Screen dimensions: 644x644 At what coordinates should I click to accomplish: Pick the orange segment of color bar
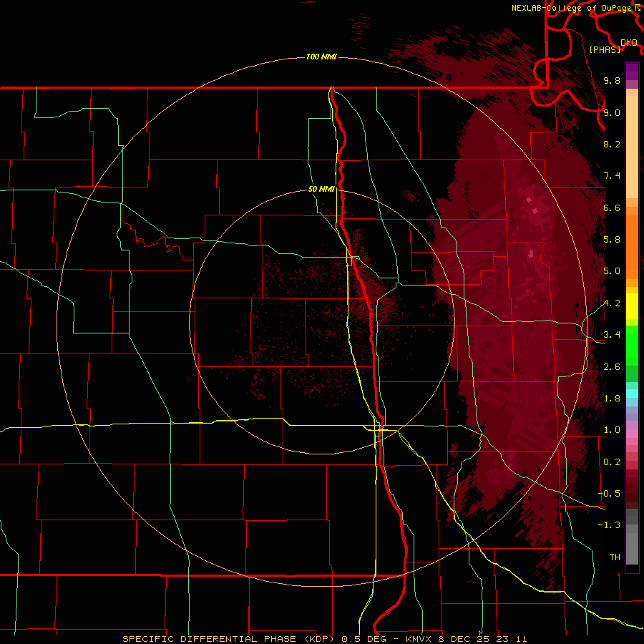632,247
